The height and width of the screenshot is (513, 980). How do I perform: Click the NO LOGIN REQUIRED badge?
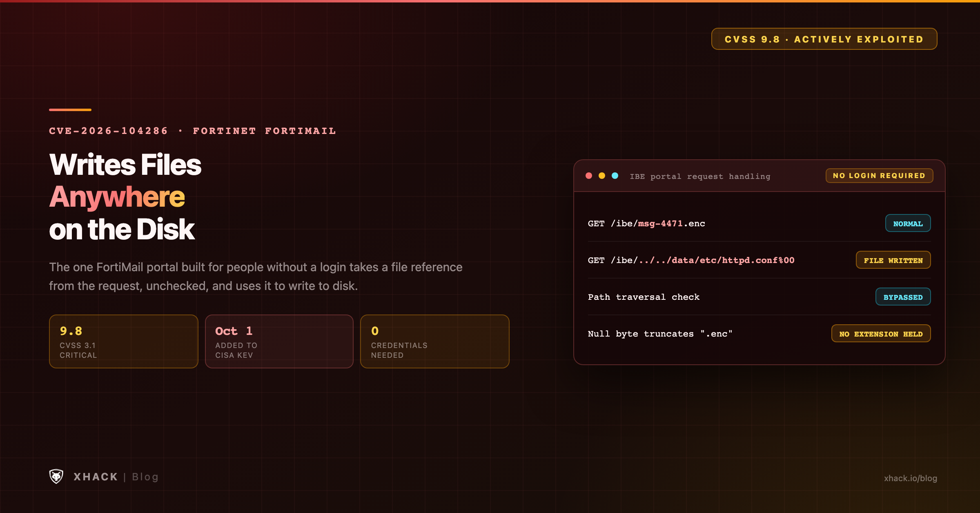tap(879, 176)
